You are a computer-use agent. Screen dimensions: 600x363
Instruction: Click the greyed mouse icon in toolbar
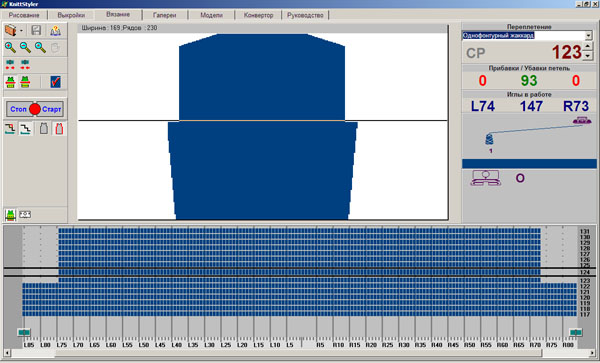[x=55, y=47]
